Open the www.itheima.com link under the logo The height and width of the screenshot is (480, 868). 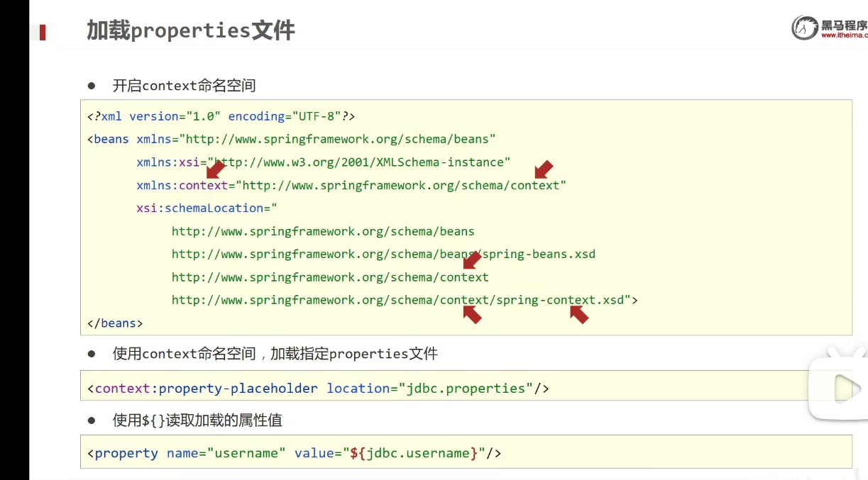(844, 35)
